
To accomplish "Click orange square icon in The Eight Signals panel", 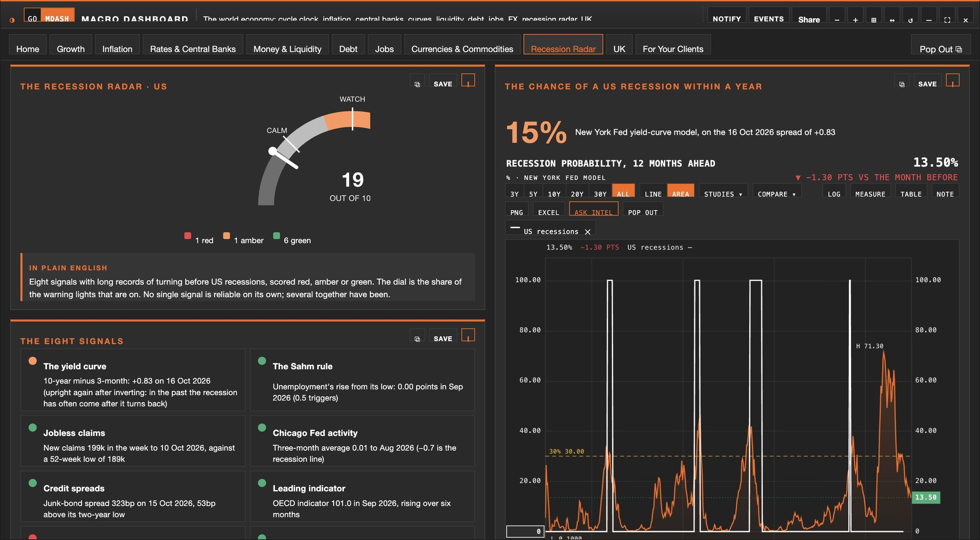I will pos(468,335).
